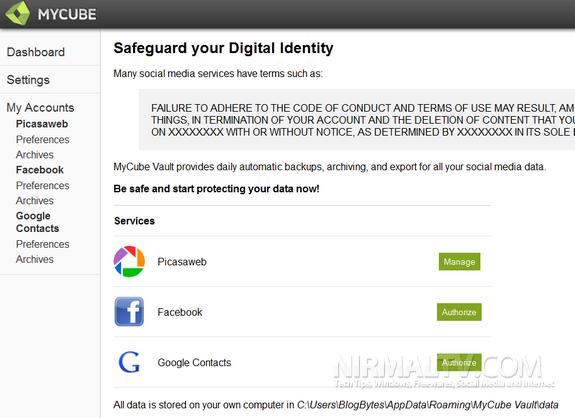Click the Google Contacts G icon
This screenshot has height=418, width=575.
point(129,362)
